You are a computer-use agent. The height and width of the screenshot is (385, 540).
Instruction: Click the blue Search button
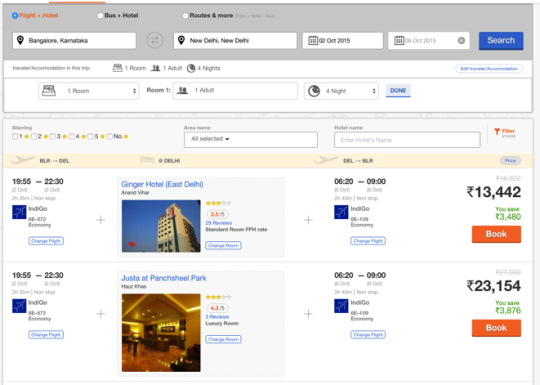(501, 41)
